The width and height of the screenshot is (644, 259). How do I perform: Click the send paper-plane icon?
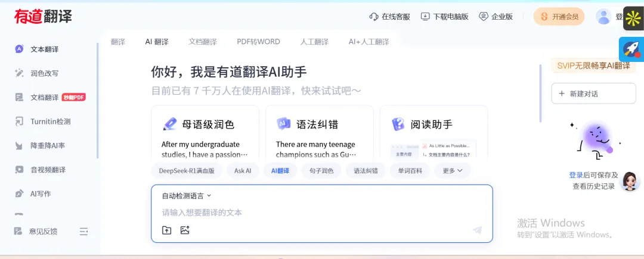click(477, 230)
